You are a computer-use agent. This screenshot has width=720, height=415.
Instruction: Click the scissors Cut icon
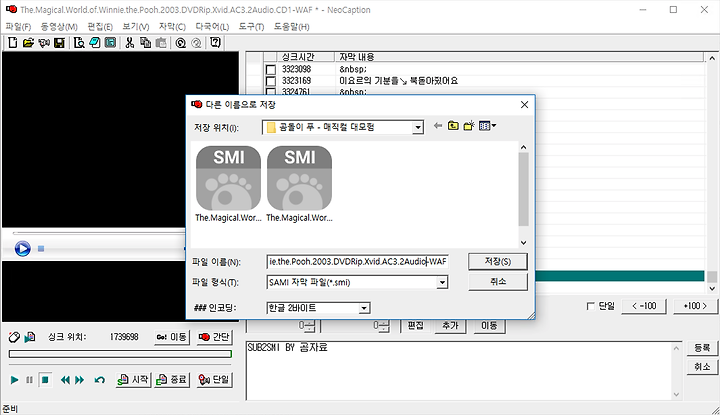point(130,43)
